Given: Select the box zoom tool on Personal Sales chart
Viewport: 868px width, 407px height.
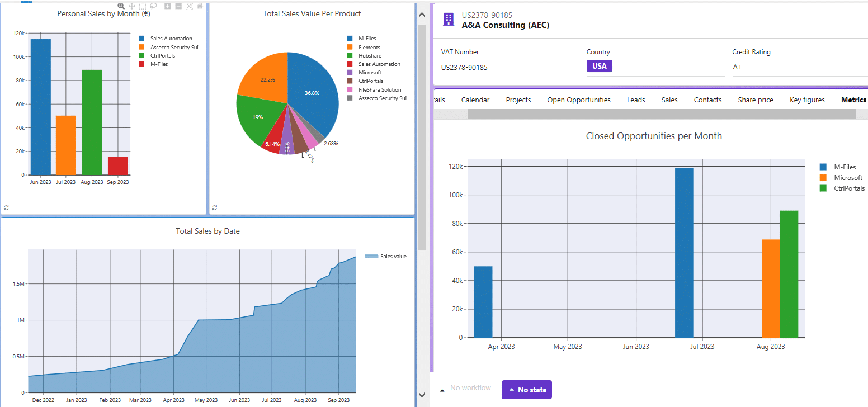Looking at the screenshot, I should pyautogui.click(x=121, y=6).
